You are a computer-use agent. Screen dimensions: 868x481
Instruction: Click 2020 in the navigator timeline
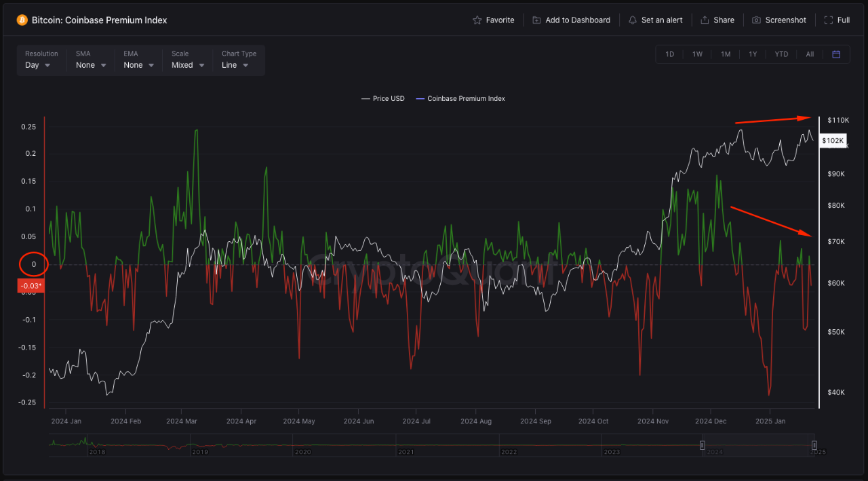pyautogui.click(x=302, y=452)
